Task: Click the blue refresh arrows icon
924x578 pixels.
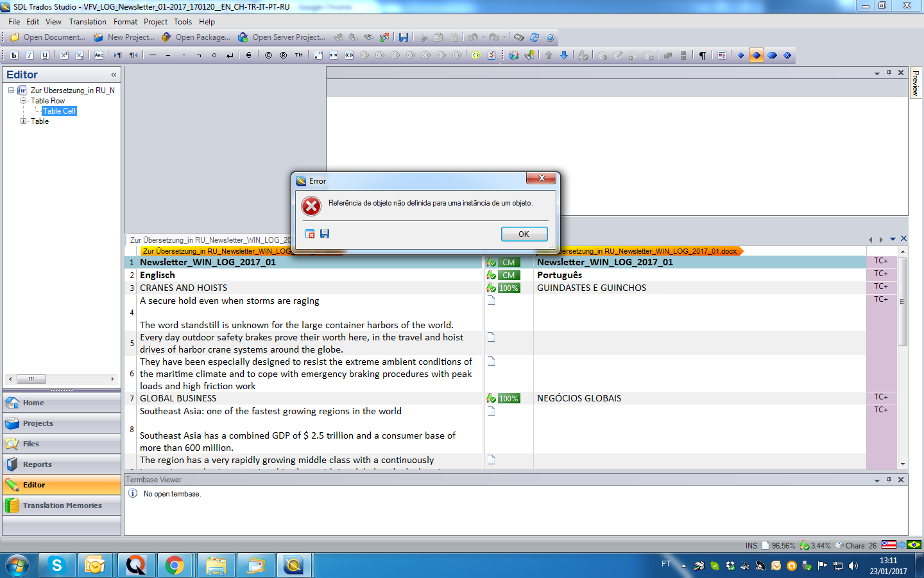Action: click(x=534, y=37)
